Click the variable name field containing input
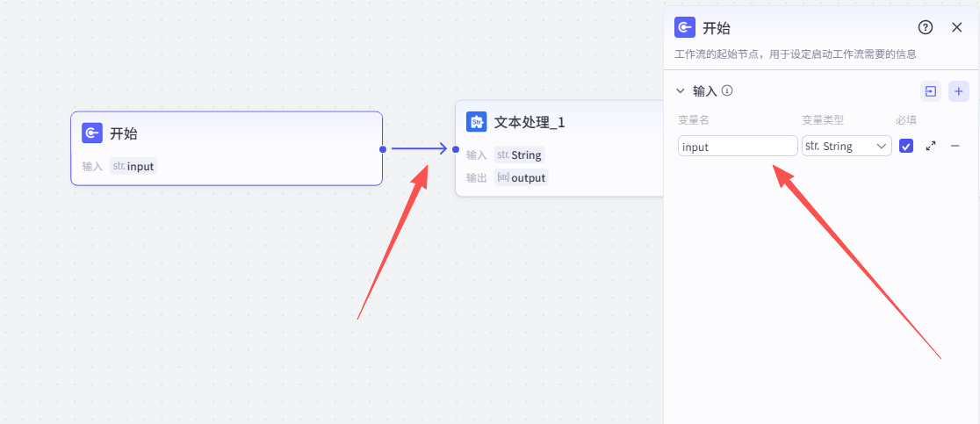This screenshot has width=980, height=424. pos(738,146)
